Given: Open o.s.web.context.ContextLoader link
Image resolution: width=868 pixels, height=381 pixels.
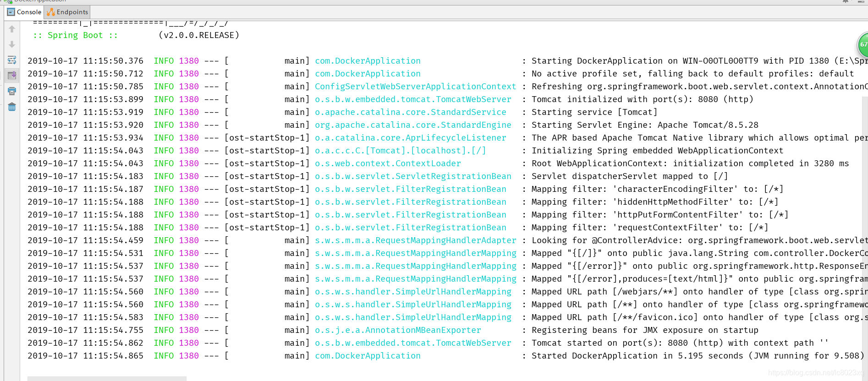Looking at the screenshot, I should [388, 163].
